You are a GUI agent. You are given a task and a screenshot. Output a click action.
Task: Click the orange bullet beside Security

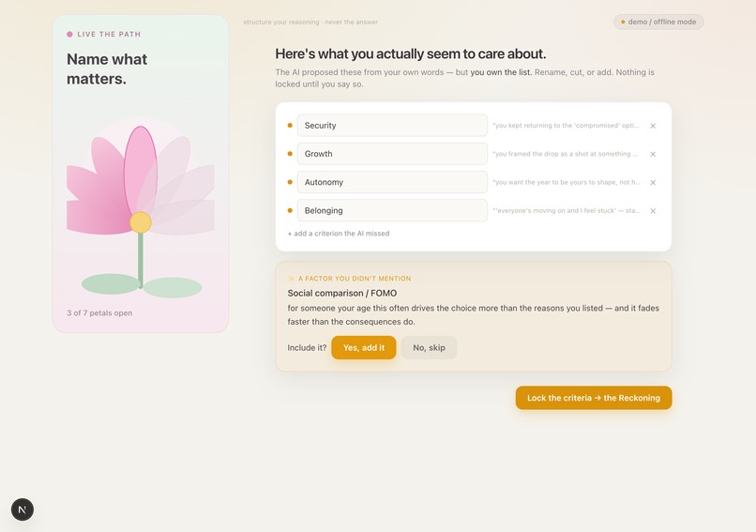point(290,126)
